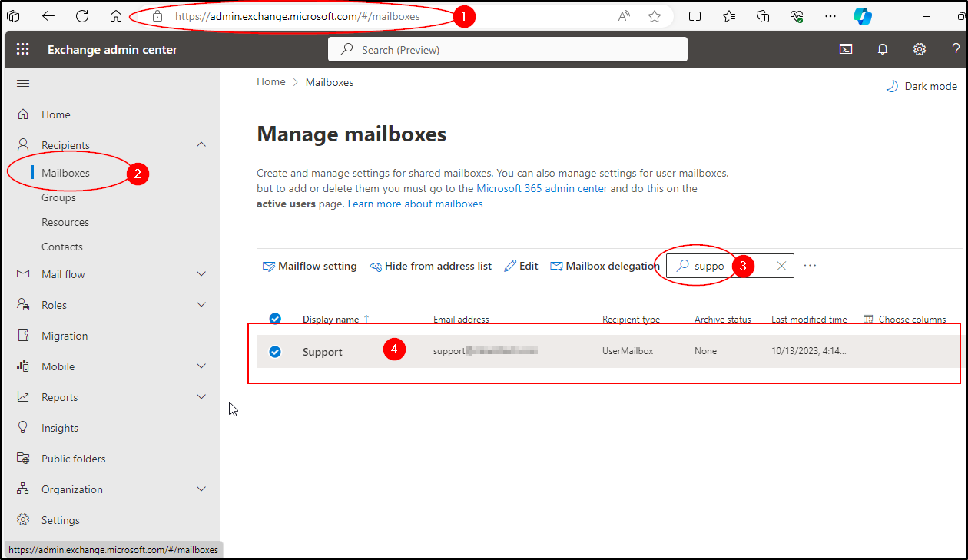Collapse navigation with the hamburger icon
Screen dimensions: 968x560
pos(23,83)
